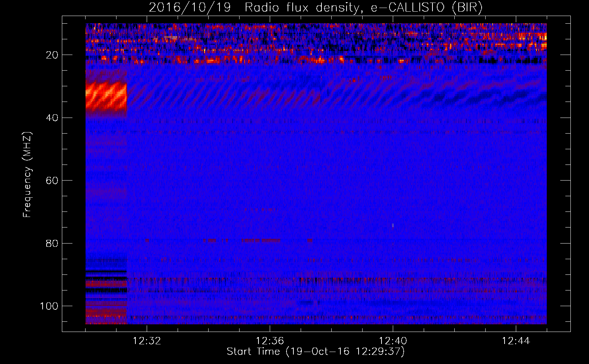Click the small white spot near 12:40 at 75 MHz
This screenshot has height=364, width=589.
point(393,225)
